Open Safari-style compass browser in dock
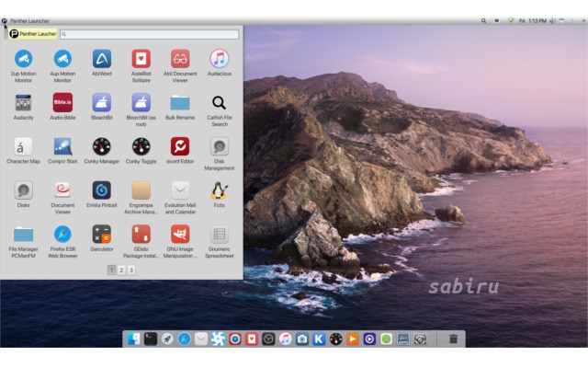 pyautogui.click(x=184, y=339)
